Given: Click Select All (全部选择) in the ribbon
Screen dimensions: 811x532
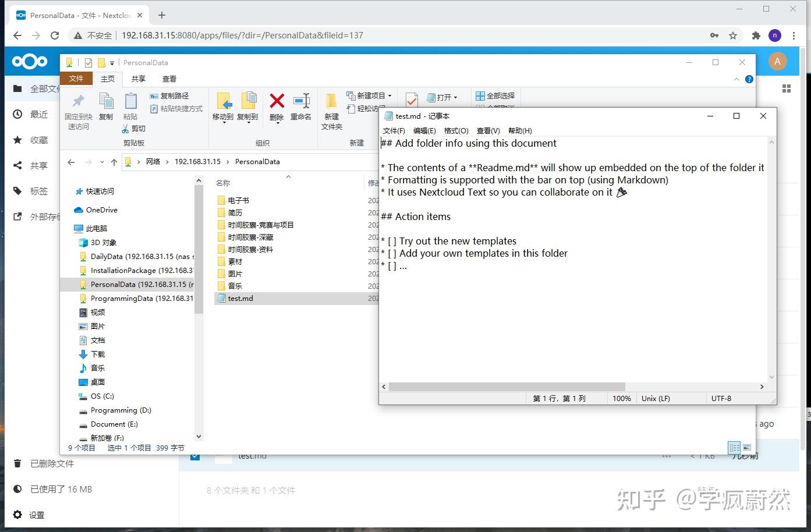Looking at the screenshot, I should pyautogui.click(x=495, y=97).
